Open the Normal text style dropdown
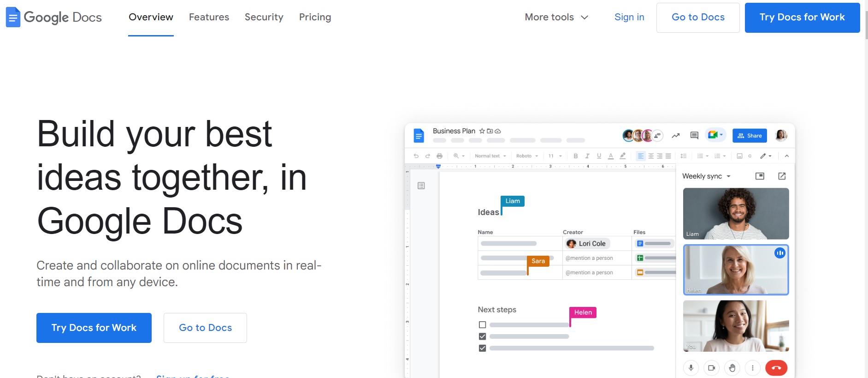This screenshot has width=868, height=378. tap(490, 156)
